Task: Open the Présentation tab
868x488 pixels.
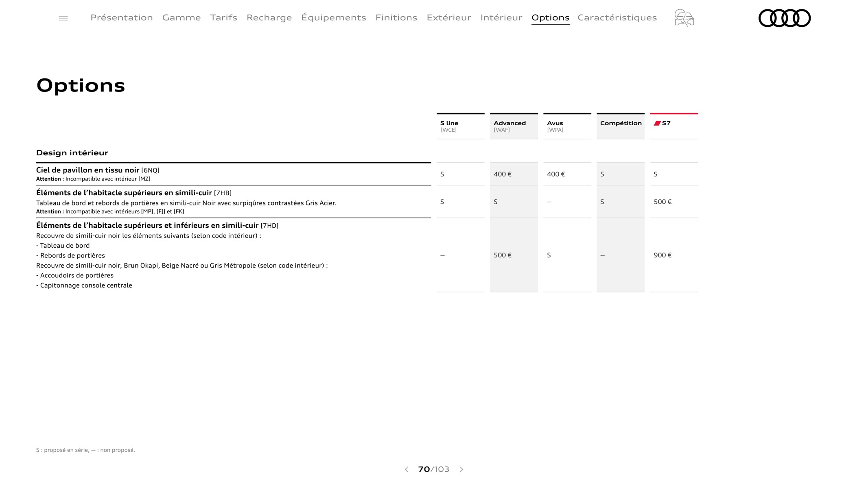Action: 122,17
